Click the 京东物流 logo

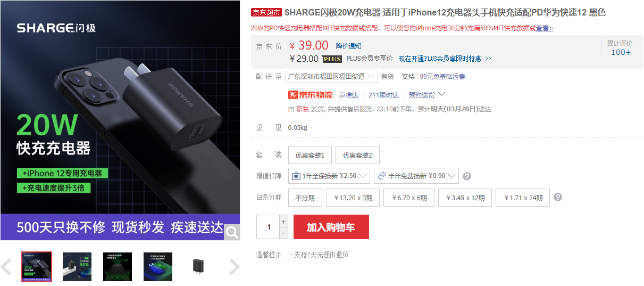[310, 95]
